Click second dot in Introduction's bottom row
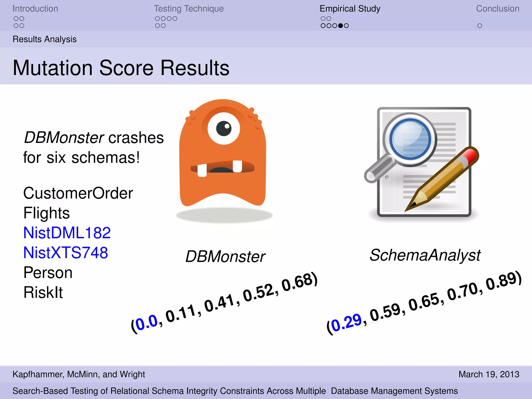The width and height of the screenshot is (532, 399). click(22, 25)
